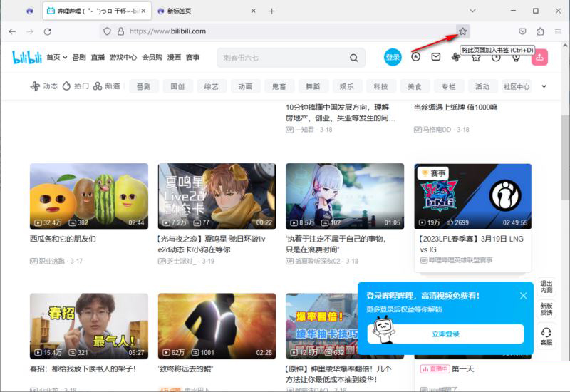
Task: Click the search magnifier icon
Action: [x=353, y=58]
